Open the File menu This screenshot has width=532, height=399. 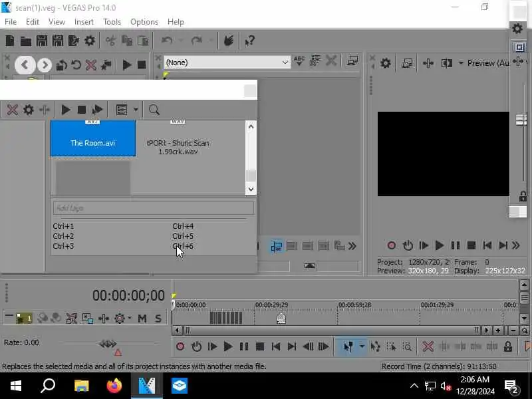coord(11,22)
